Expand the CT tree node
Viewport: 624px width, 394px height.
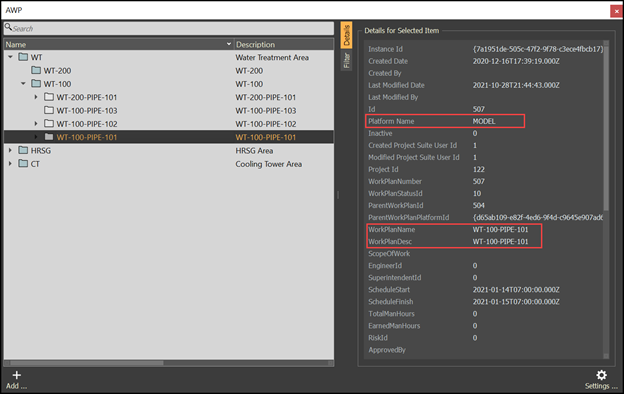pos(10,164)
